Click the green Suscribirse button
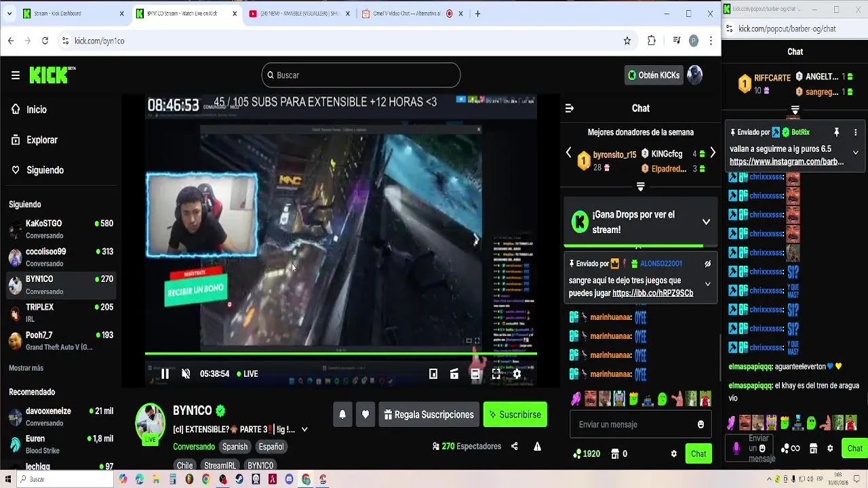Viewport: 868px width, 488px height. (515, 415)
